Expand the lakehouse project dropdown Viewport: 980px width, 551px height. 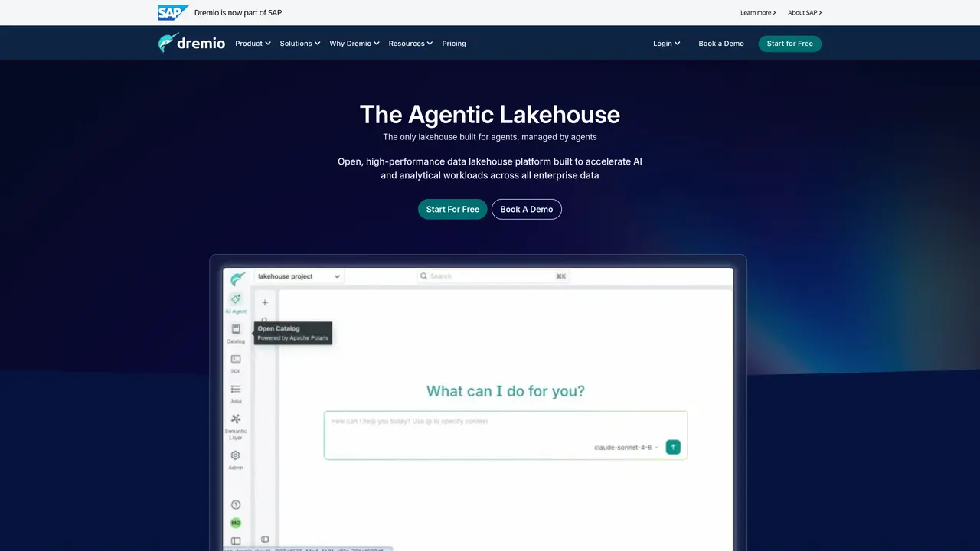pyautogui.click(x=299, y=276)
